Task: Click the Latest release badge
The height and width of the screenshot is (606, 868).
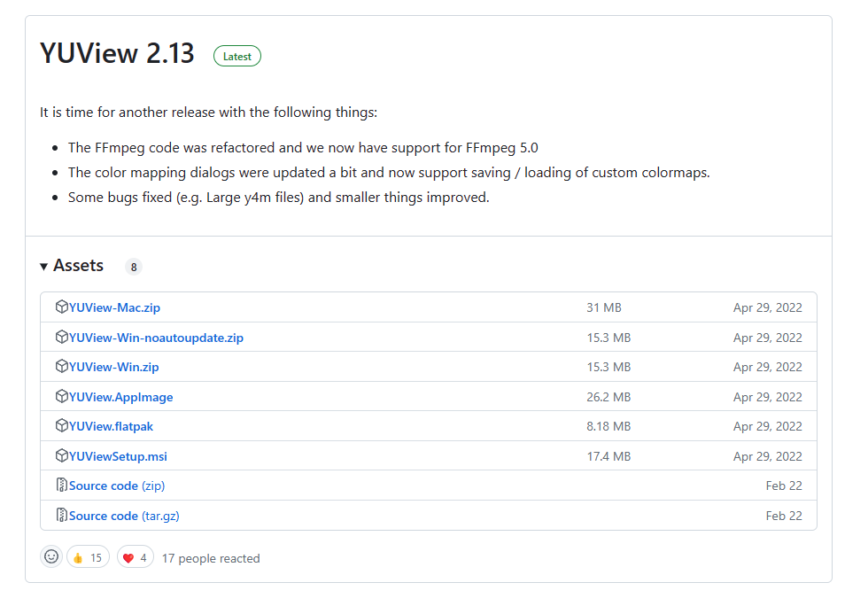Action: (237, 56)
